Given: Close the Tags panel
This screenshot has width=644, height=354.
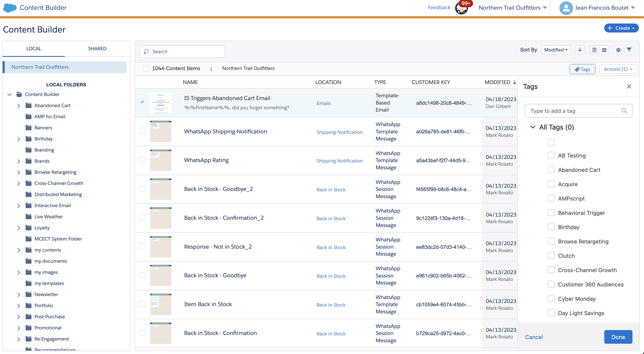Looking at the screenshot, I should 629,87.
